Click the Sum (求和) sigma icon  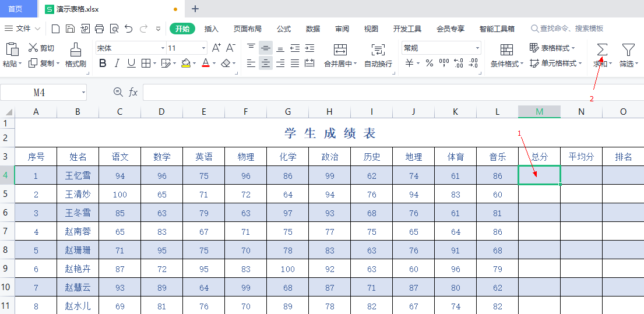coord(601,50)
